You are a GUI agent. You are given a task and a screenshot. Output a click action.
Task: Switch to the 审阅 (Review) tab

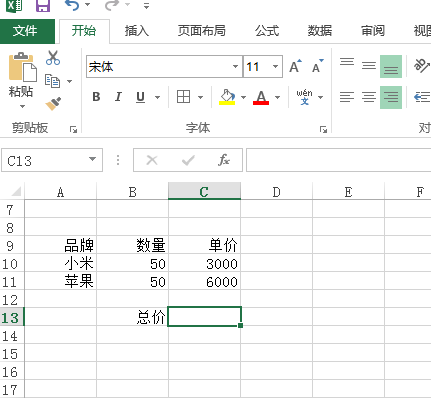[373, 31]
